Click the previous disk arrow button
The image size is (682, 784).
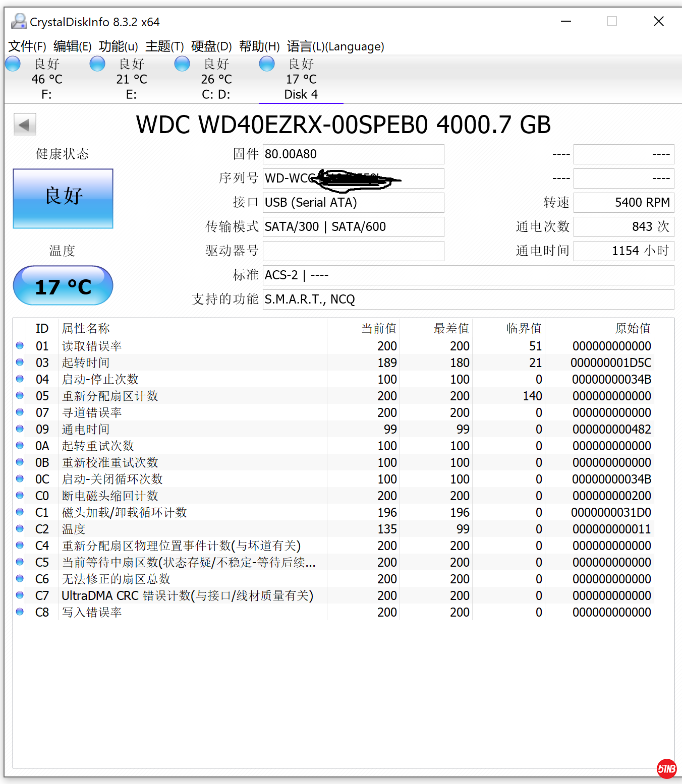pyautogui.click(x=25, y=125)
